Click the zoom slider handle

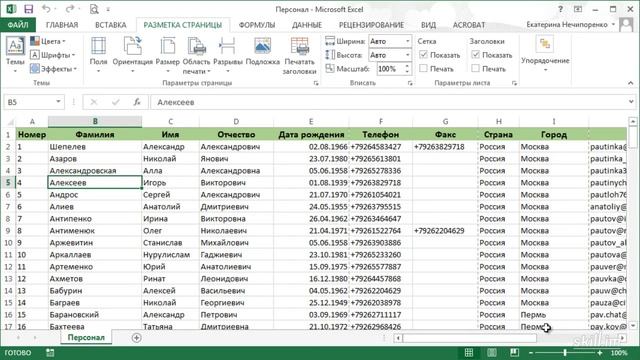click(x=565, y=353)
